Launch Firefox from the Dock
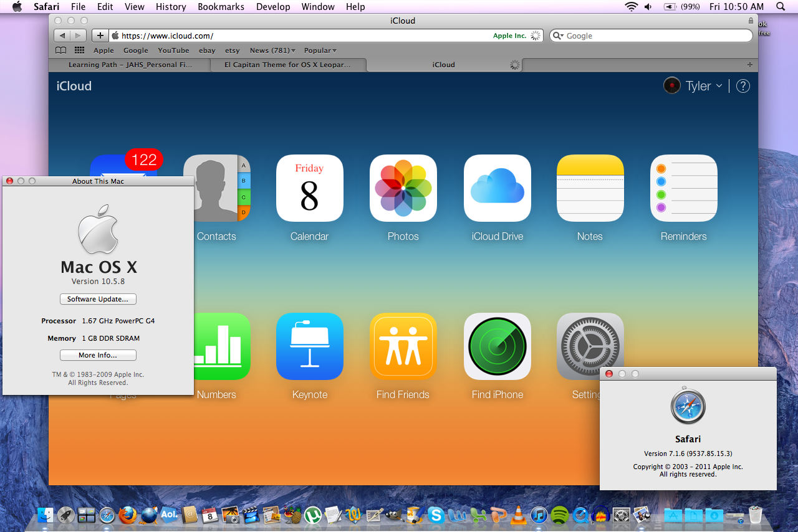 point(127,515)
